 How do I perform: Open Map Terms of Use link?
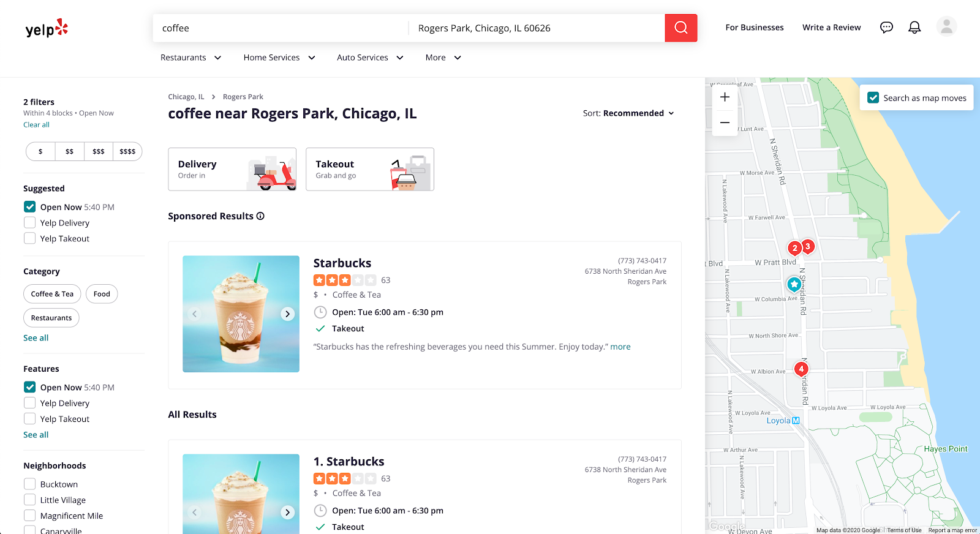click(x=904, y=530)
